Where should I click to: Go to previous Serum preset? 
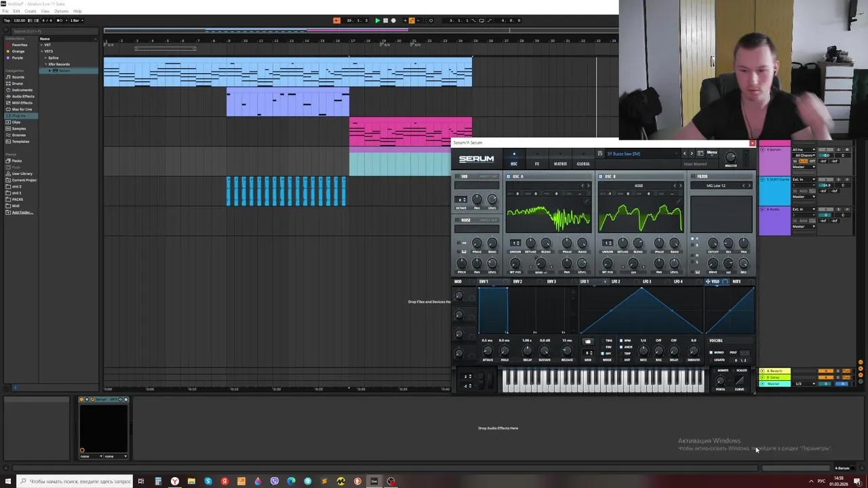point(685,154)
